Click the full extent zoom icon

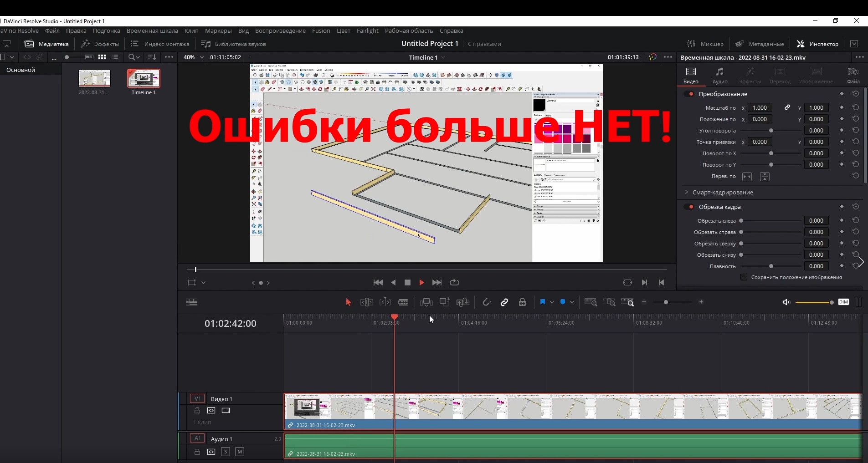591,302
